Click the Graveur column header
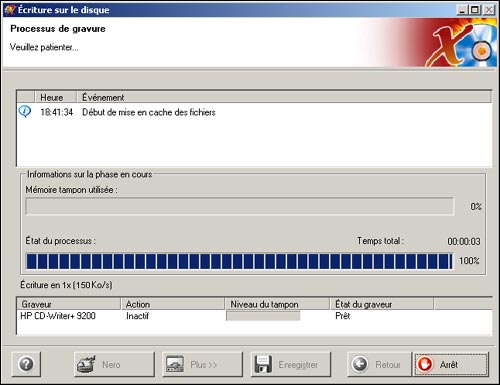 click(68, 304)
